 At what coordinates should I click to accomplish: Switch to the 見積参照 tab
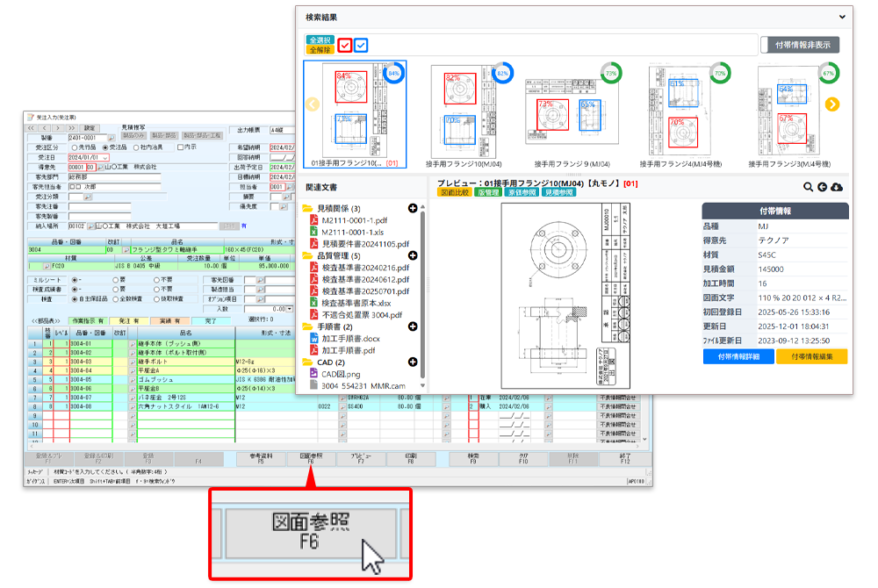[x=559, y=192]
